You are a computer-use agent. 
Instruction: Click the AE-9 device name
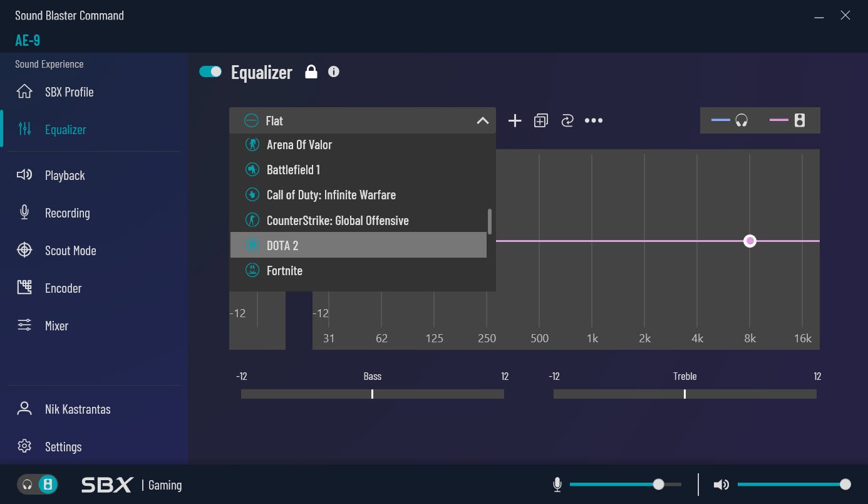click(x=28, y=40)
